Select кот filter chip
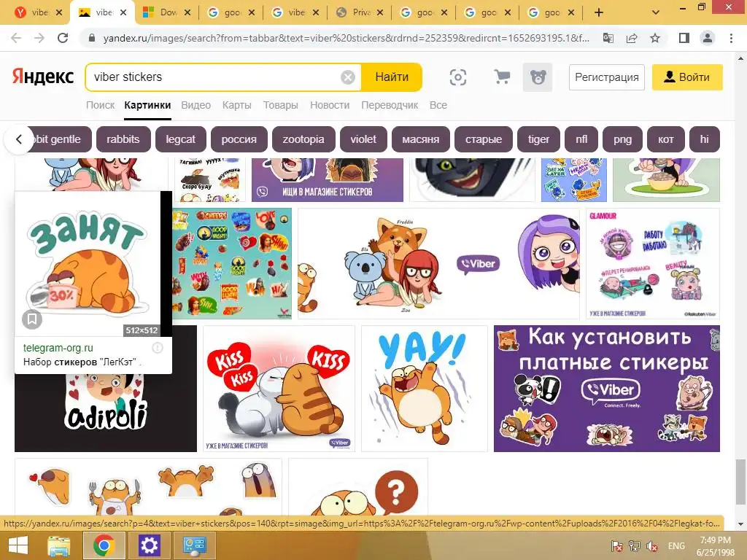This screenshot has width=747, height=560. pos(666,139)
